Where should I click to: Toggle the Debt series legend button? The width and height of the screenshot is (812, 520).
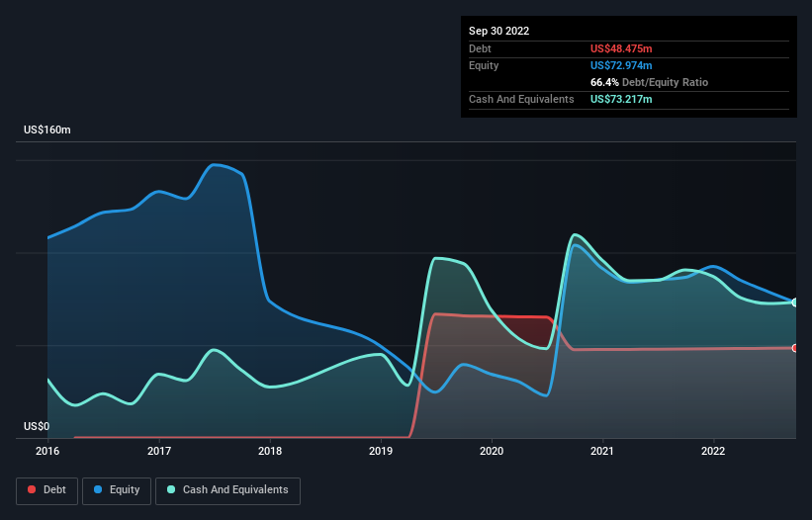[47, 490]
